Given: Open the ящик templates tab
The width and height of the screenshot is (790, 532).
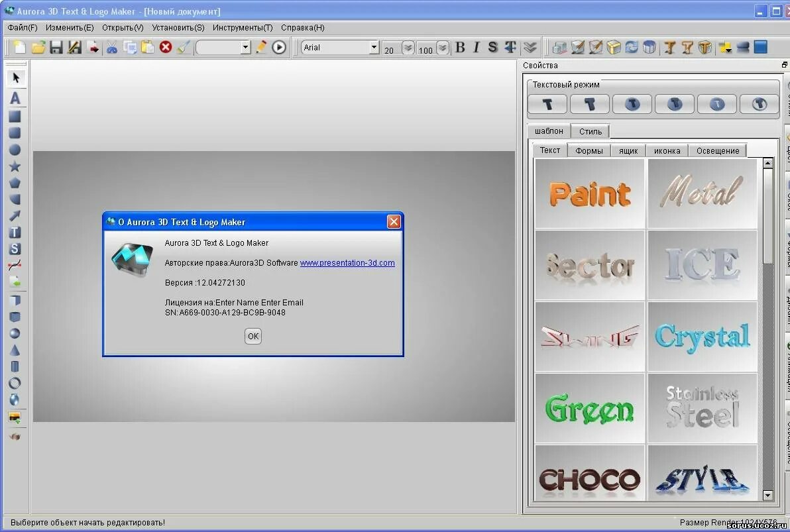Looking at the screenshot, I should coord(628,150).
